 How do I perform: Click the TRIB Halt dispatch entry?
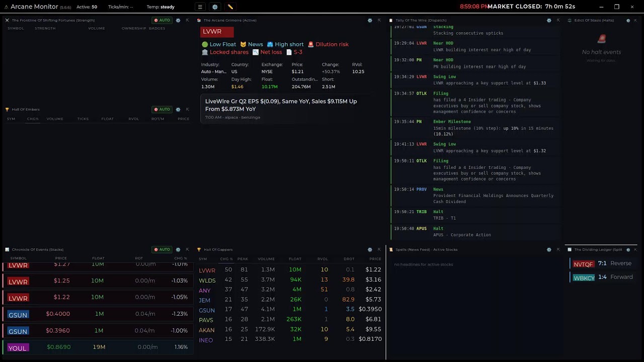click(475, 215)
